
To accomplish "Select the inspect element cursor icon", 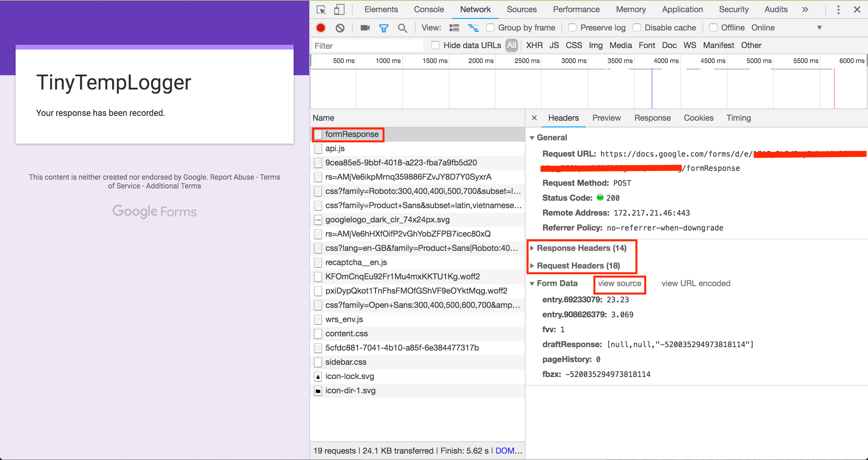I will click(321, 10).
